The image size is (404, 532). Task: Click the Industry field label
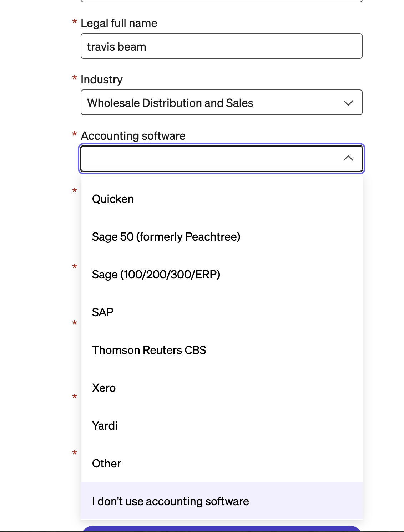102,80
